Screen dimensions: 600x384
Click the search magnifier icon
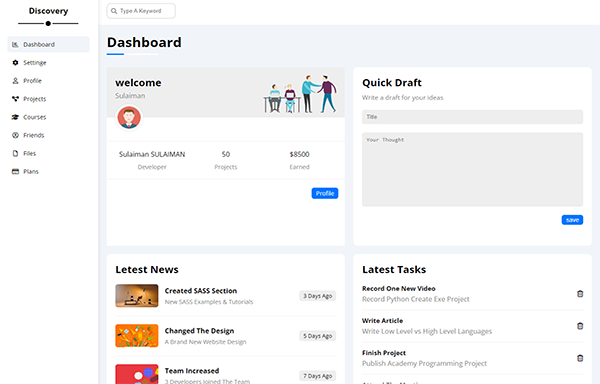114,11
